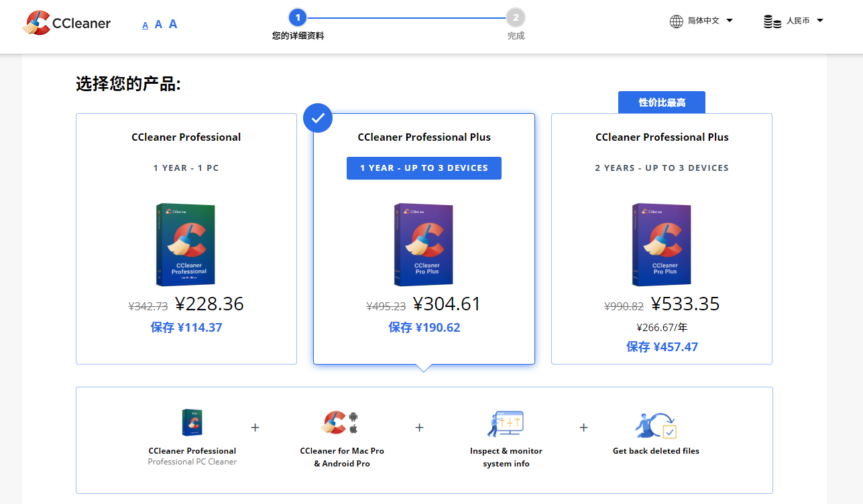Screen dimensions: 863x504
Task: Open the 简体中文 language dropdown
Action: (x=701, y=21)
